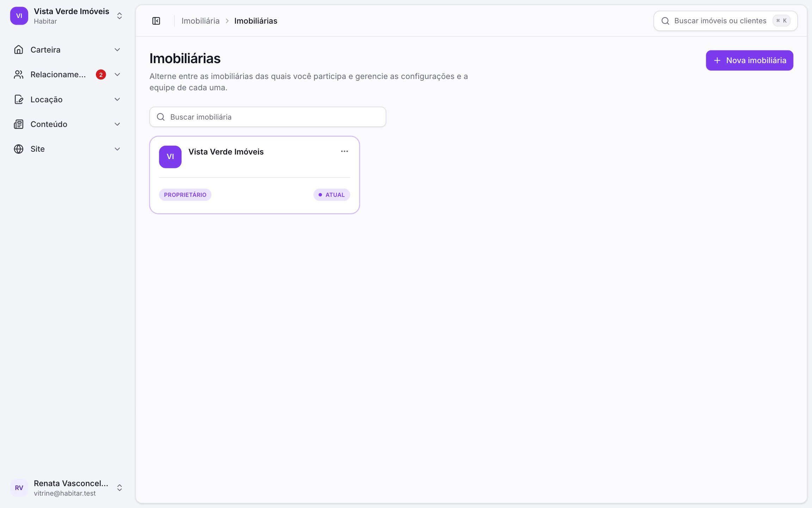Click the Buscar imóveis ou clientes search box
812x508 pixels.
click(x=725, y=21)
